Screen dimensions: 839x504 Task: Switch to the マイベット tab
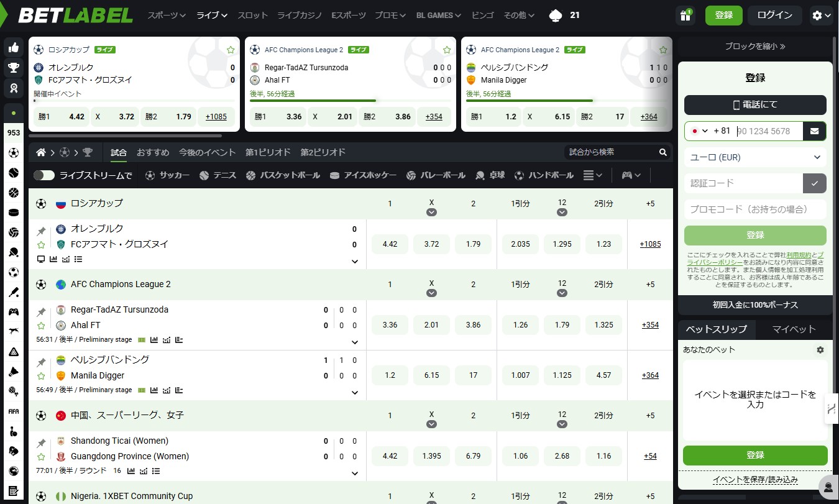coord(794,329)
